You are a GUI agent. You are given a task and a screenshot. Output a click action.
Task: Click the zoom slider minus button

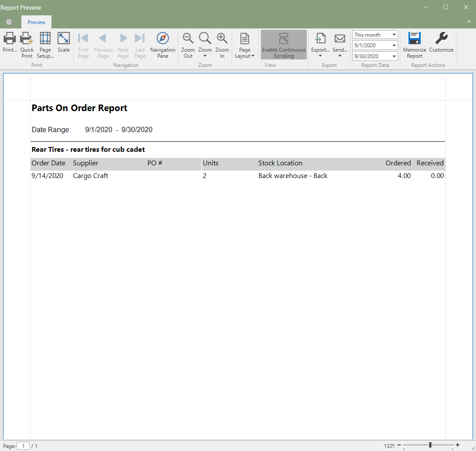(399, 445)
